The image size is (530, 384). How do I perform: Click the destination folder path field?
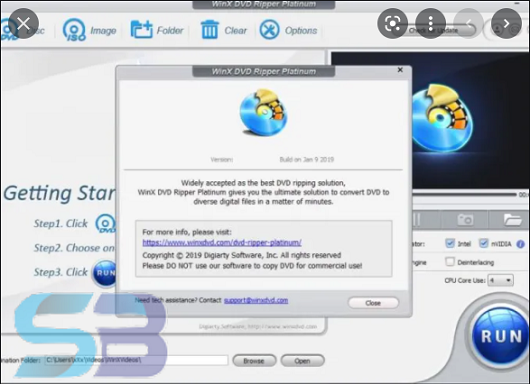(x=136, y=360)
